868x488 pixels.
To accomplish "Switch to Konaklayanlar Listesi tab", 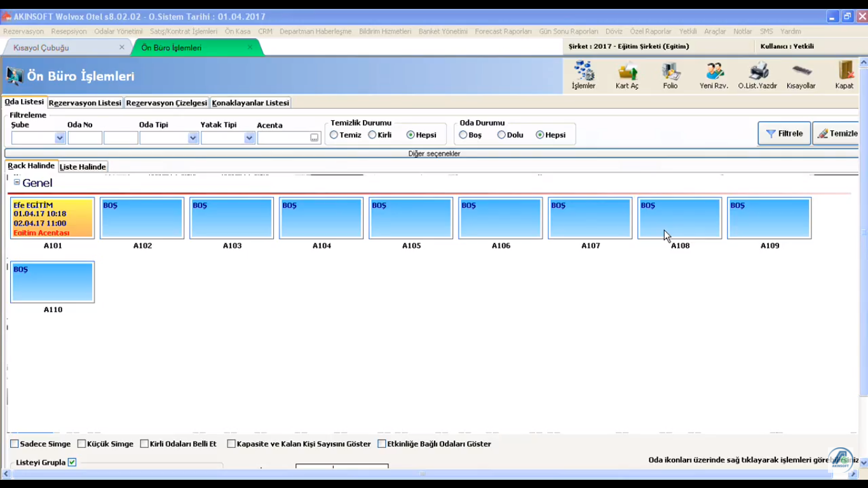I will (x=250, y=103).
